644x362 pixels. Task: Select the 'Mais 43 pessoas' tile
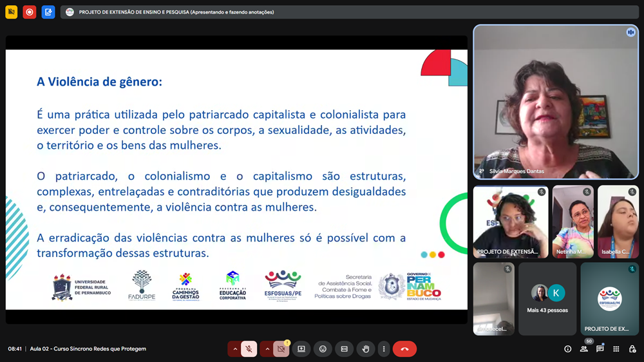547,299
